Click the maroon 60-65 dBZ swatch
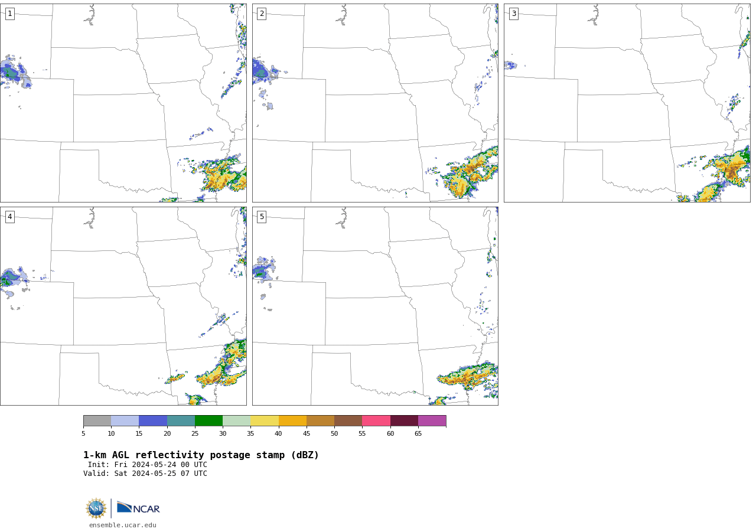Screen dimensions: 756x532 click(x=404, y=421)
